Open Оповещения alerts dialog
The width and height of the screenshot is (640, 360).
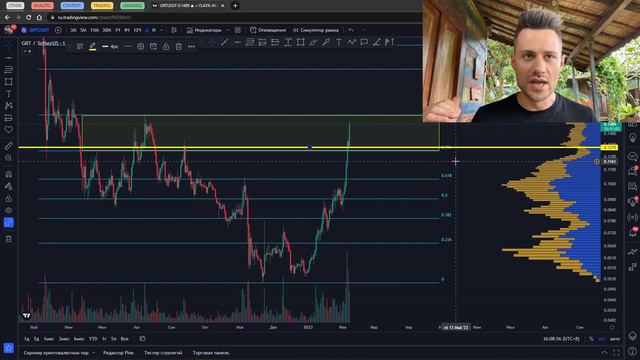(268, 30)
